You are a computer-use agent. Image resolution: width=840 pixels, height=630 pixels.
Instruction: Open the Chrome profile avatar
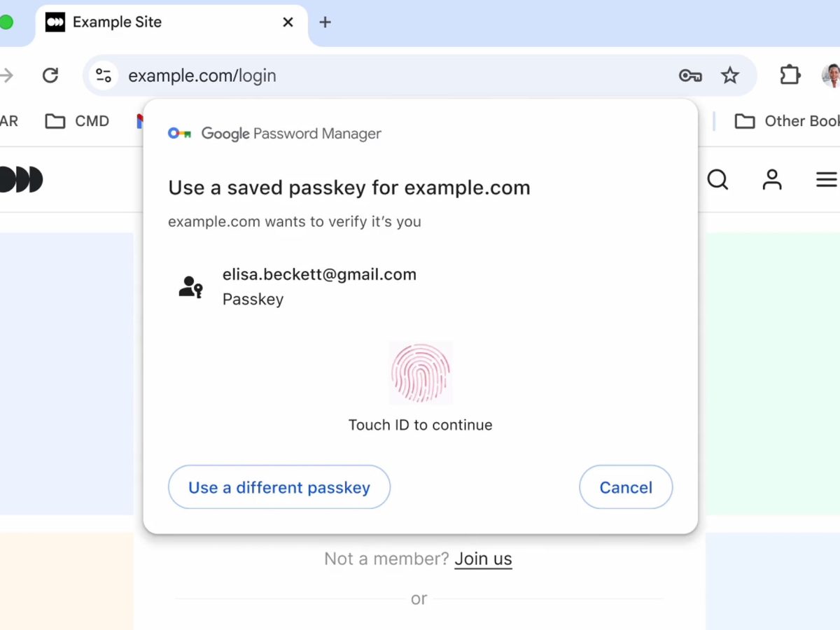click(x=832, y=76)
